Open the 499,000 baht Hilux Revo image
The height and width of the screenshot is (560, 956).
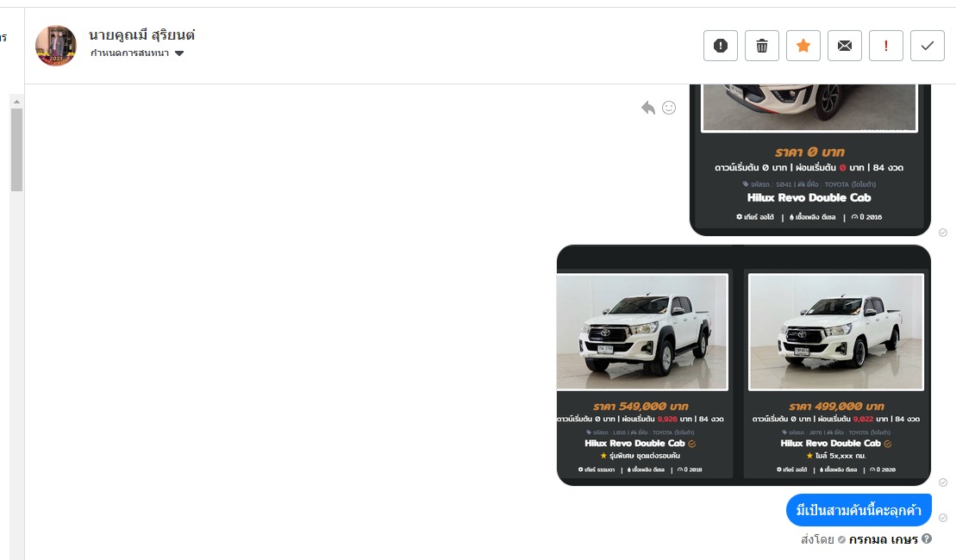[836, 332]
